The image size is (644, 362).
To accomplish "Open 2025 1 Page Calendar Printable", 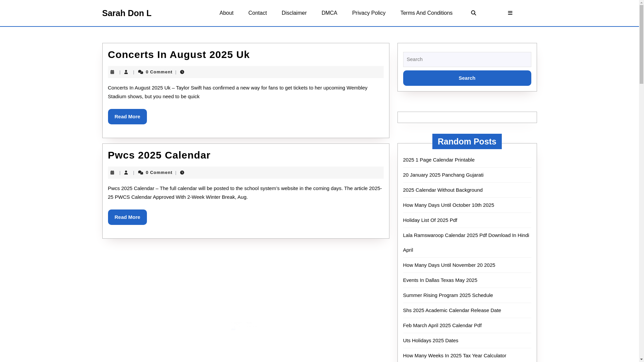I will point(439,160).
